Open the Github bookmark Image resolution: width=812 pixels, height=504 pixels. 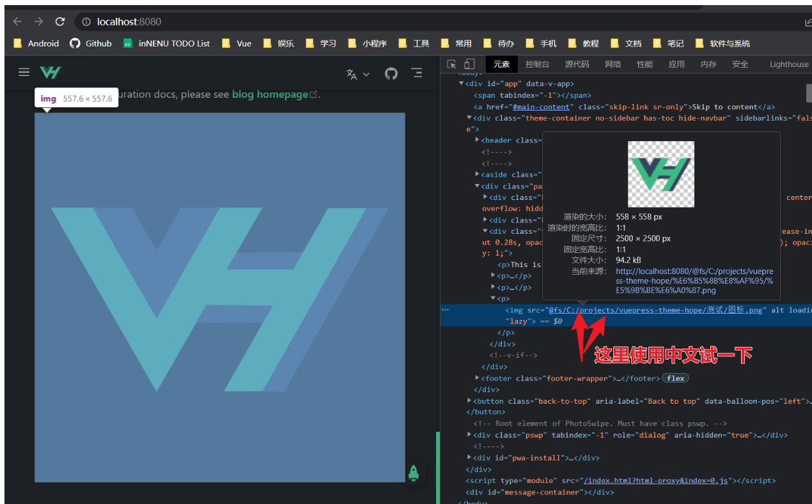(x=91, y=43)
